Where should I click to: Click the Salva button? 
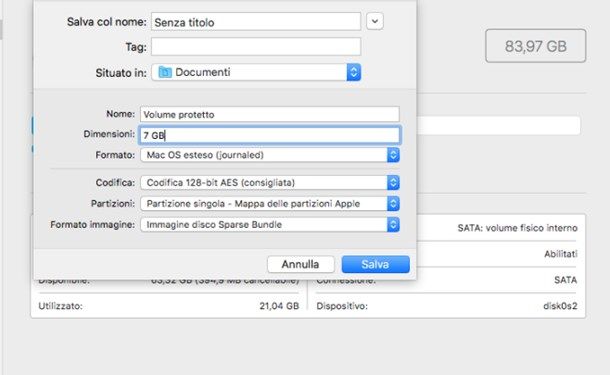point(375,264)
